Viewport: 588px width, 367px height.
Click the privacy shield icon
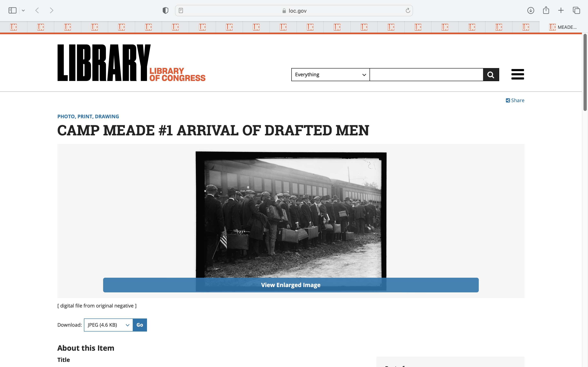coord(165,10)
